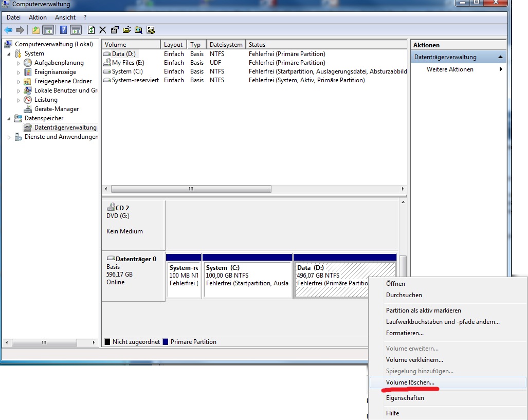This screenshot has width=528, height=420.
Task: Click the black X delete toolbar icon
Action: 103,30
